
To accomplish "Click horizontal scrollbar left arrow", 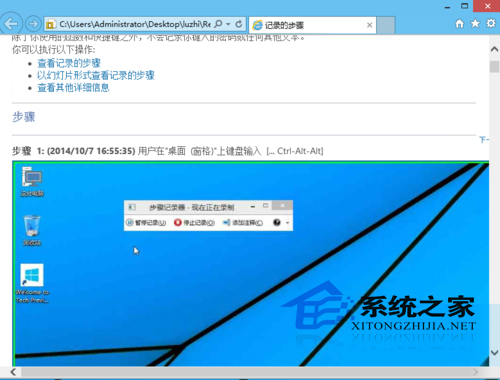I will (13, 372).
